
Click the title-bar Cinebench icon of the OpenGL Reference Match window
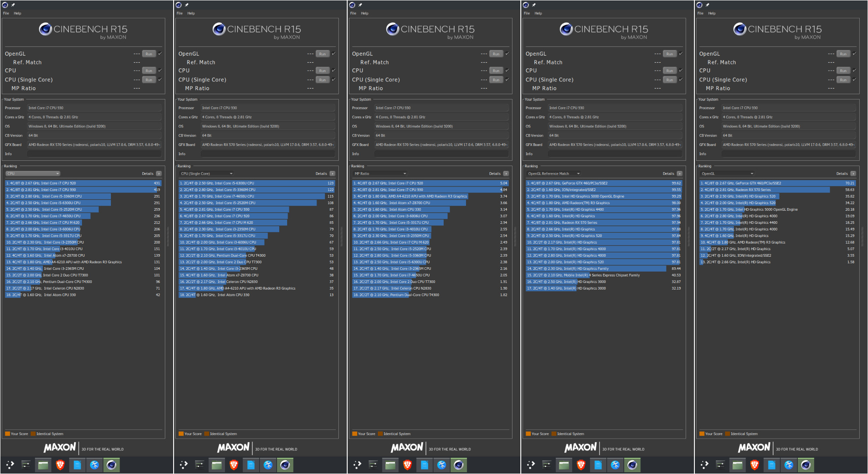526,5
